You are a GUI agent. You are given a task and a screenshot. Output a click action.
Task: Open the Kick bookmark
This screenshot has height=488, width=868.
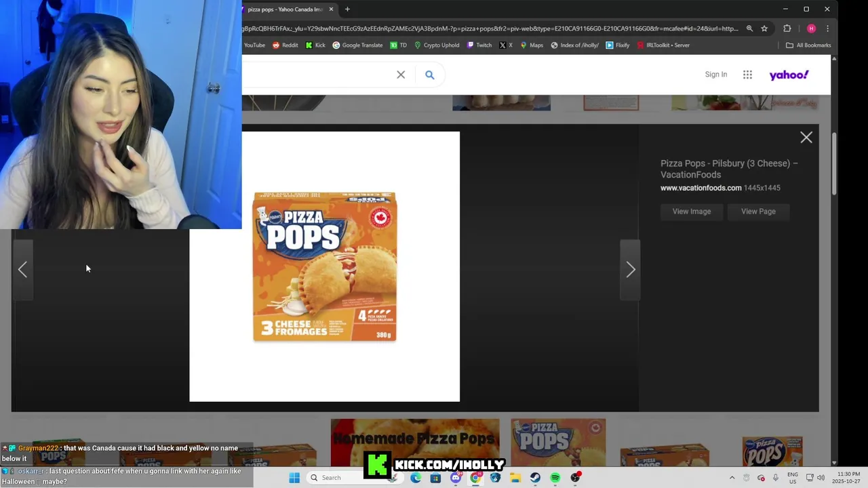click(315, 45)
